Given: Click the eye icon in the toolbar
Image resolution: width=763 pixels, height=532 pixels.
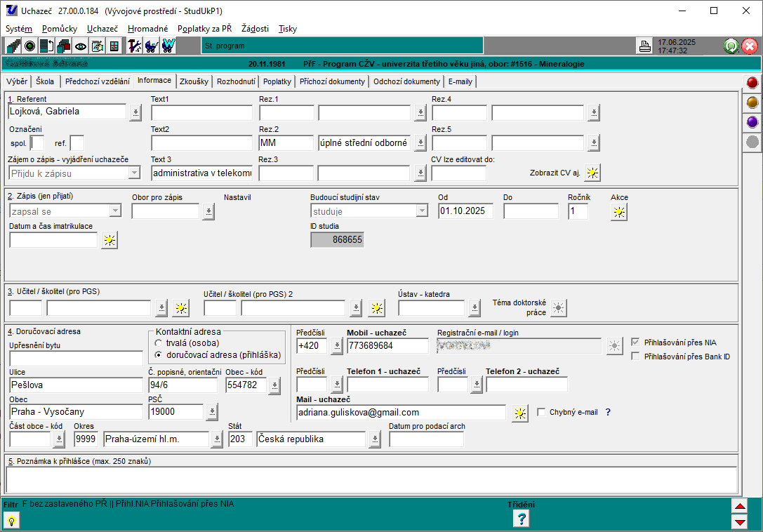Looking at the screenshot, I should [x=81, y=46].
